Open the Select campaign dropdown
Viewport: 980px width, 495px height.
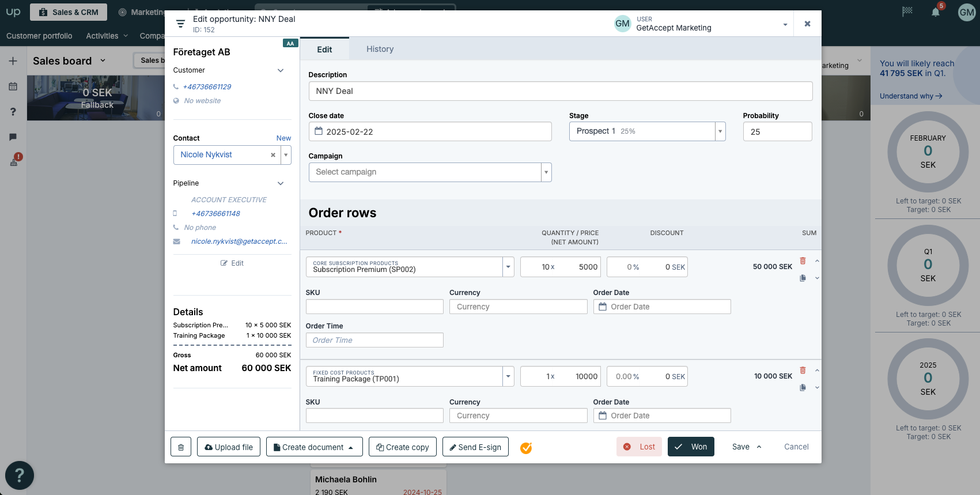[x=546, y=172]
